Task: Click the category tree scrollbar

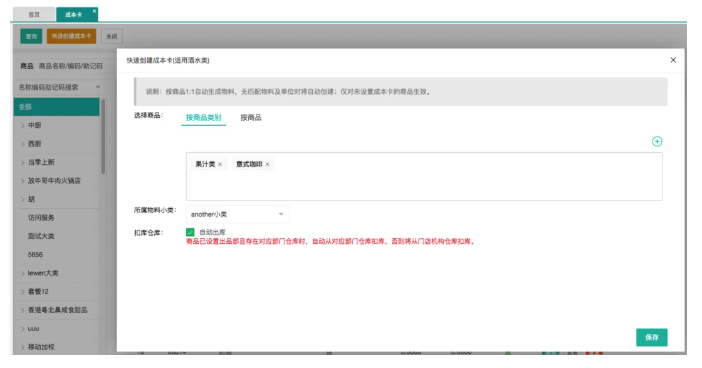Action: click(103, 137)
